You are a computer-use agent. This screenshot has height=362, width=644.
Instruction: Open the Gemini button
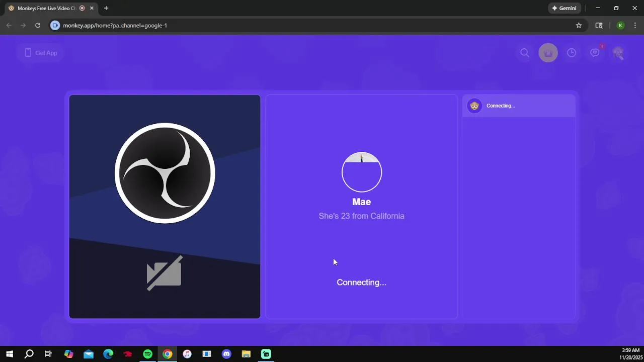[x=565, y=8]
